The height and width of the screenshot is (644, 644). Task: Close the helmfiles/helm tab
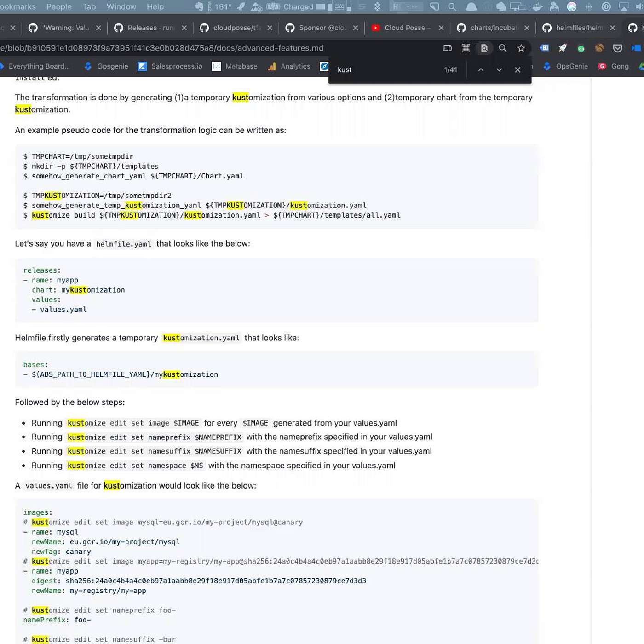[613, 28]
